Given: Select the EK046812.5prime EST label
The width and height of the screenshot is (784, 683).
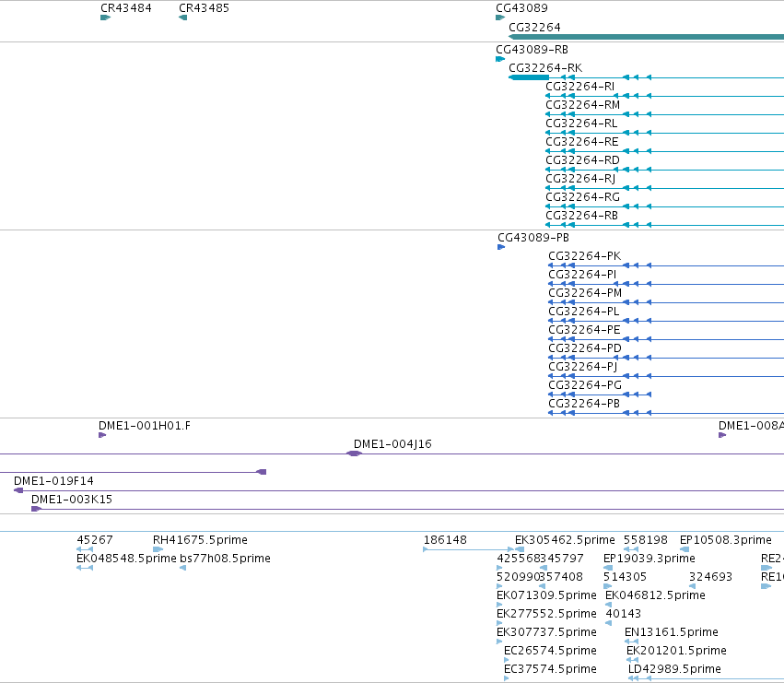Looking at the screenshot, I should pos(656,595).
